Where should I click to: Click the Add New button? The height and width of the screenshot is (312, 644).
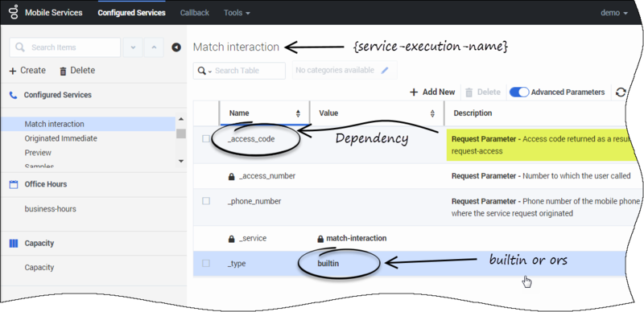[x=432, y=92]
